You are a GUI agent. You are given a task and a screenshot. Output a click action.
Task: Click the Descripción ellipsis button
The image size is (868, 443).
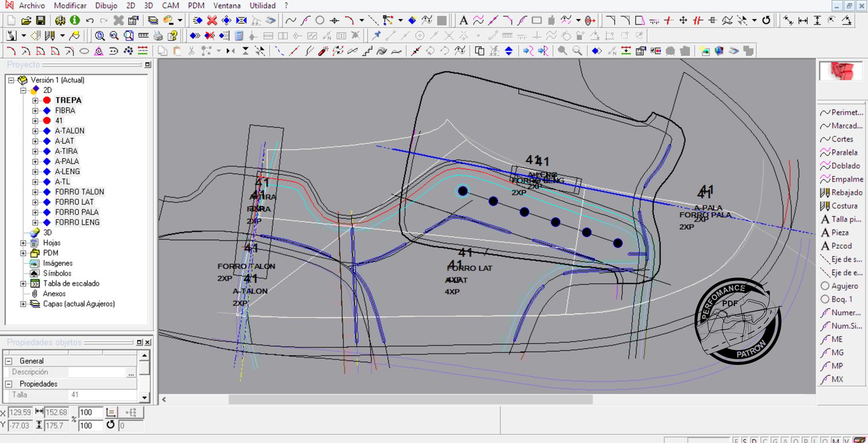click(131, 372)
